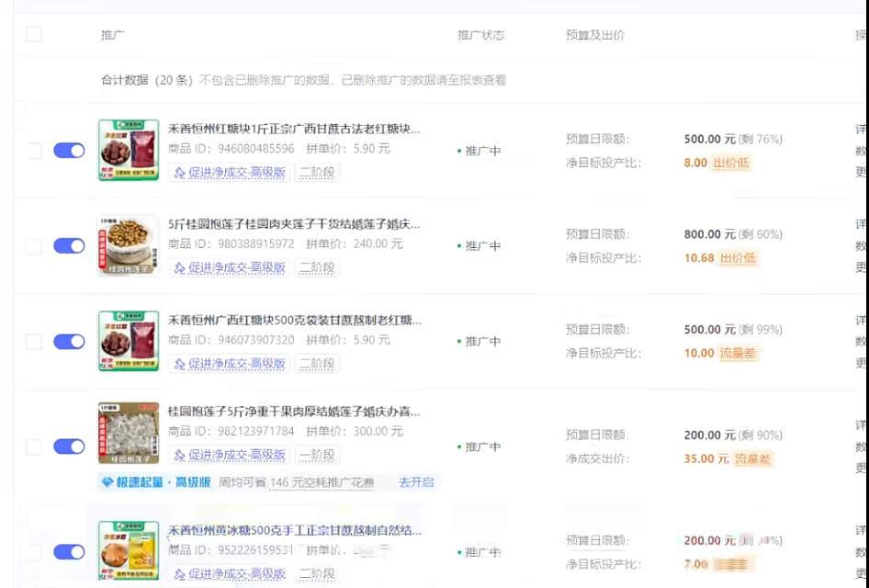This screenshot has height=588, width=869.
Task: Click the 二阶段 tag in the 红糖块500克 row
Action: (317, 364)
